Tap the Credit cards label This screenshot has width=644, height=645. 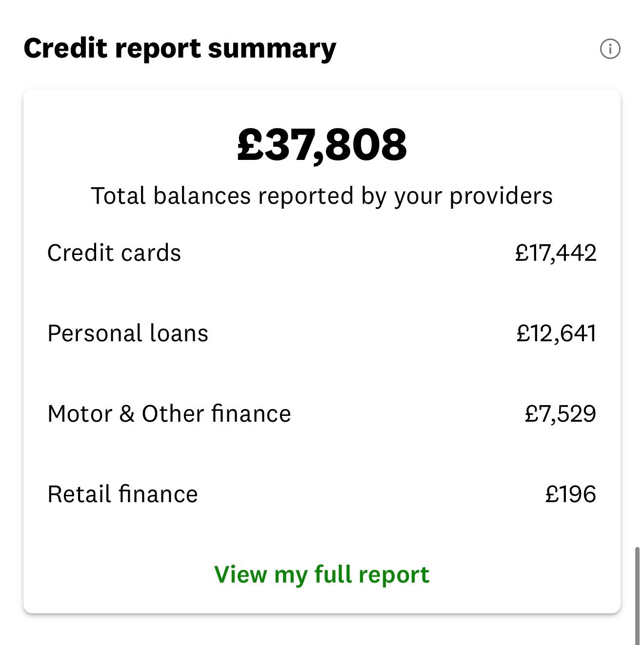pos(114,253)
